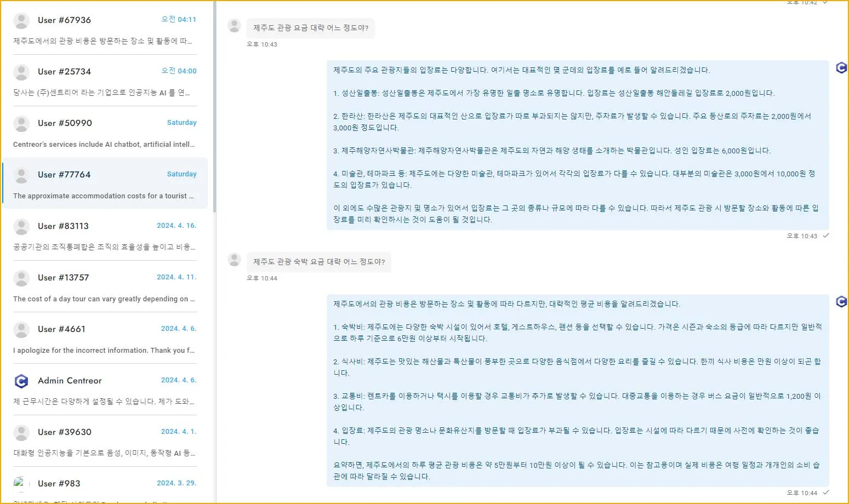Viewport: 849px width, 504px height.
Task: Open the User #83113 chat
Action: point(105,236)
